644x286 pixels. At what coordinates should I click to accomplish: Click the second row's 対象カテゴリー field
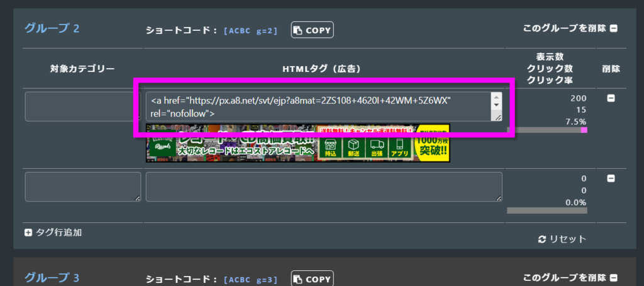click(82, 187)
